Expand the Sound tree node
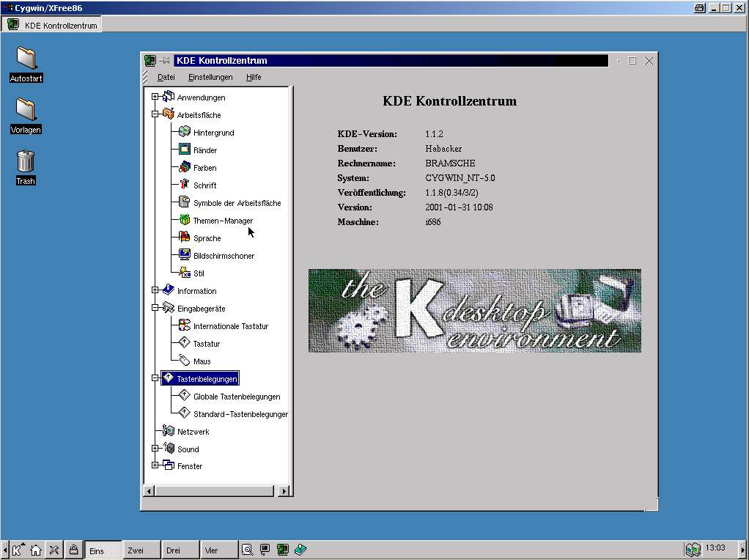The width and height of the screenshot is (749, 560). click(155, 449)
